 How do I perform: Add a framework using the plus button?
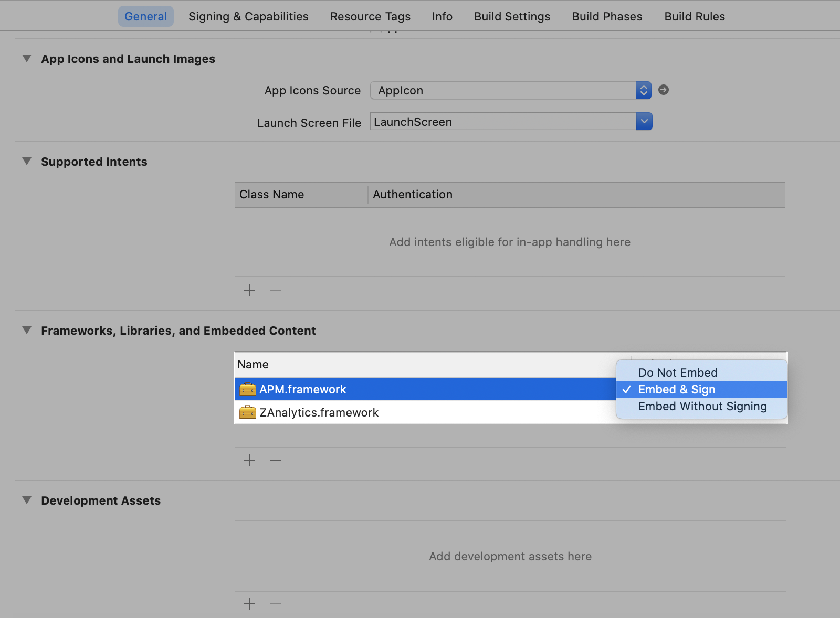(x=249, y=460)
